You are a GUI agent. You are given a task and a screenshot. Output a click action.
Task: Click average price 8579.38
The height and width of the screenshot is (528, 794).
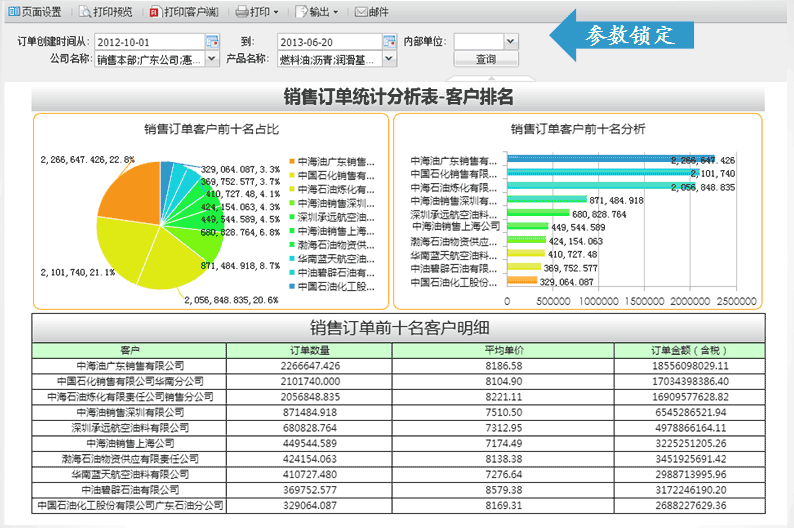click(503, 490)
